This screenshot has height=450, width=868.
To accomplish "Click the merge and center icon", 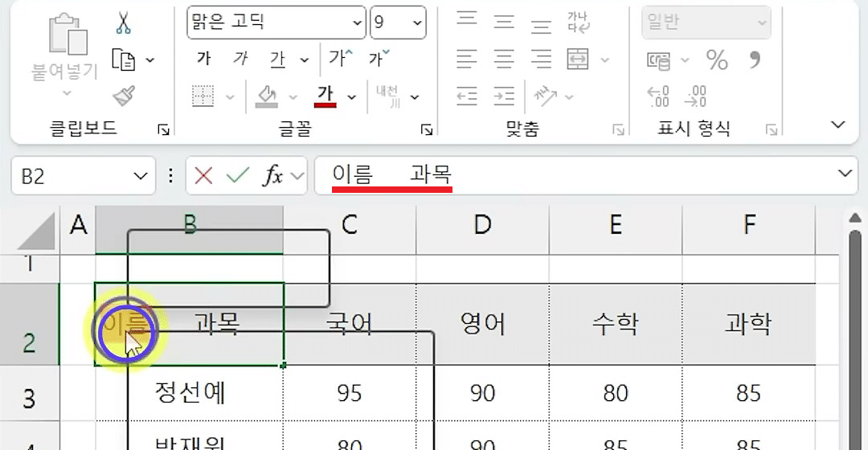I will point(578,59).
